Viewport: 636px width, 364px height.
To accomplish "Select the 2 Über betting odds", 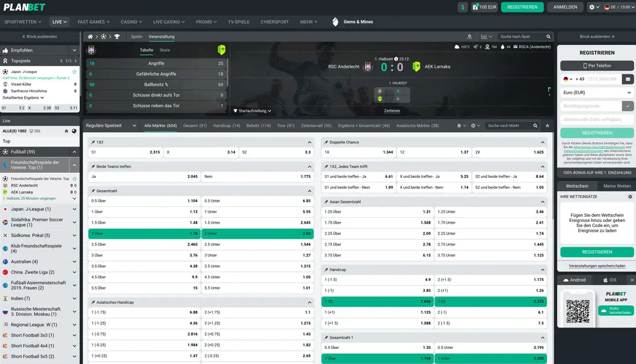I will [x=145, y=233].
